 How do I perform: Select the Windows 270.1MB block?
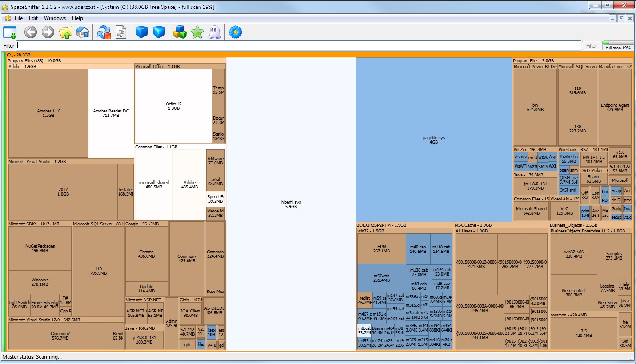pos(40,282)
